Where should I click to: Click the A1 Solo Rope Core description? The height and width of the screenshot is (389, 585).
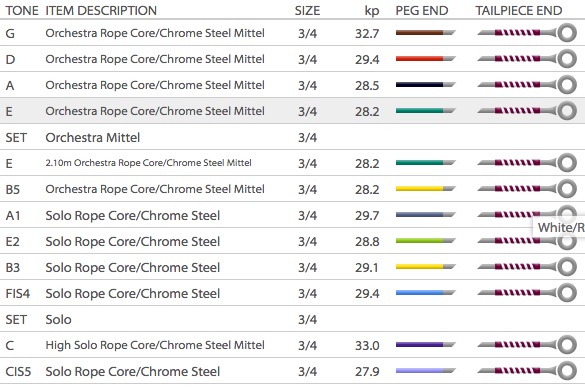coord(133,216)
